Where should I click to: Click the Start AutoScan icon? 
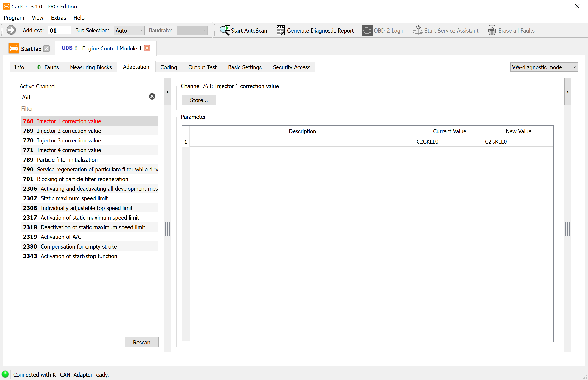pyautogui.click(x=225, y=30)
